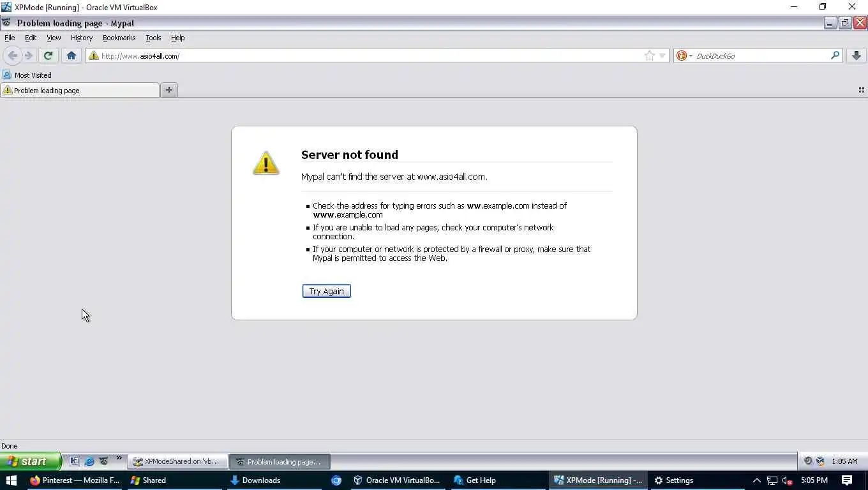868x490 pixels.
Task: Reload the current page
Action: pos(48,56)
